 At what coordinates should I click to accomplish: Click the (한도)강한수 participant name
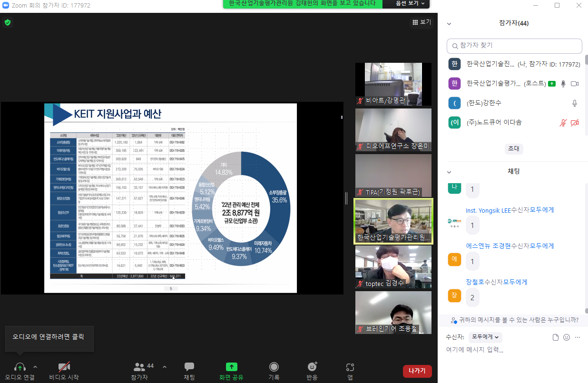(x=484, y=103)
